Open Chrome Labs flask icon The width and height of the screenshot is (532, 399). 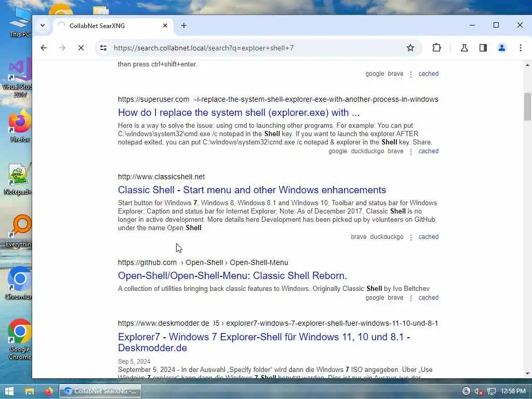click(x=464, y=48)
